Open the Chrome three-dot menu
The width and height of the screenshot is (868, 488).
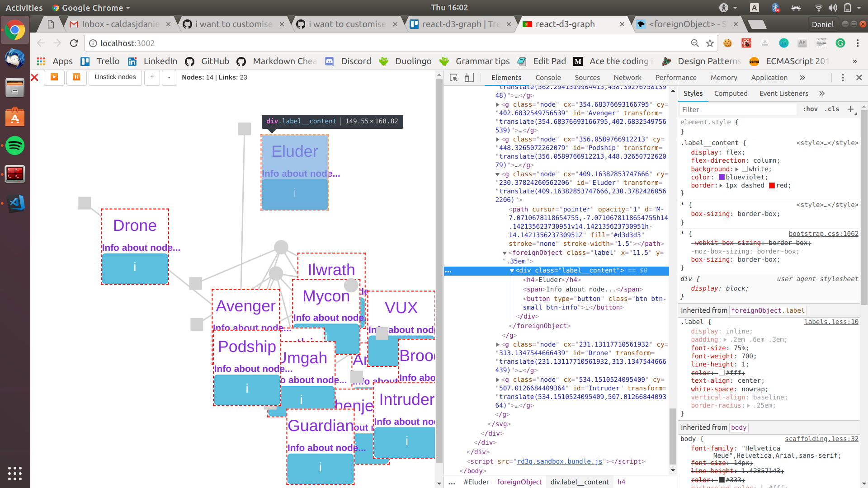tap(858, 43)
